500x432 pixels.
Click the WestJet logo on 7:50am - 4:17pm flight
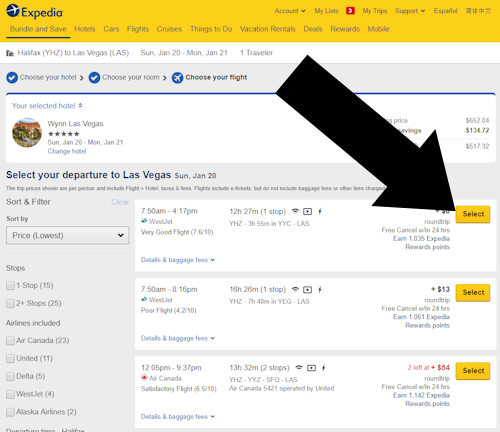point(144,221)
